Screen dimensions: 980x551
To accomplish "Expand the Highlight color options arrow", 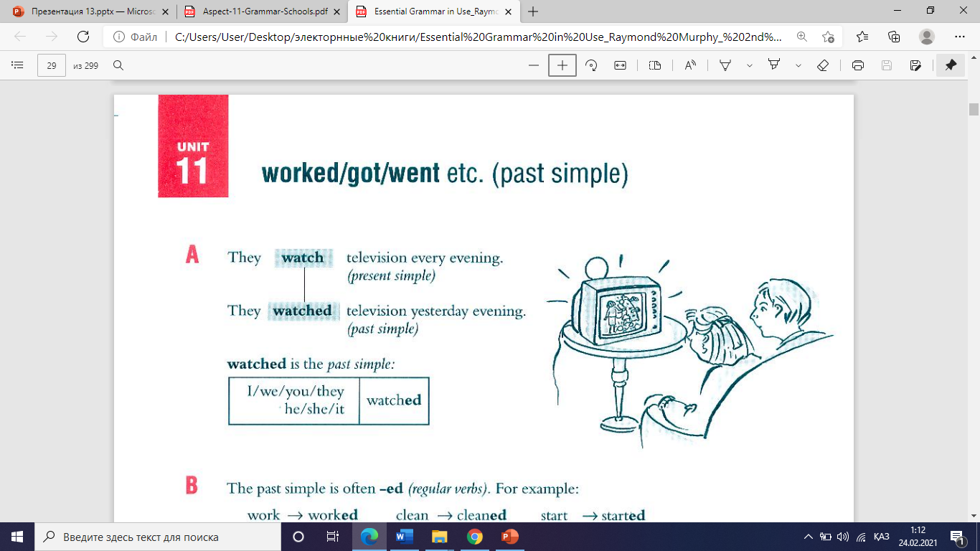I will (798, 65).
